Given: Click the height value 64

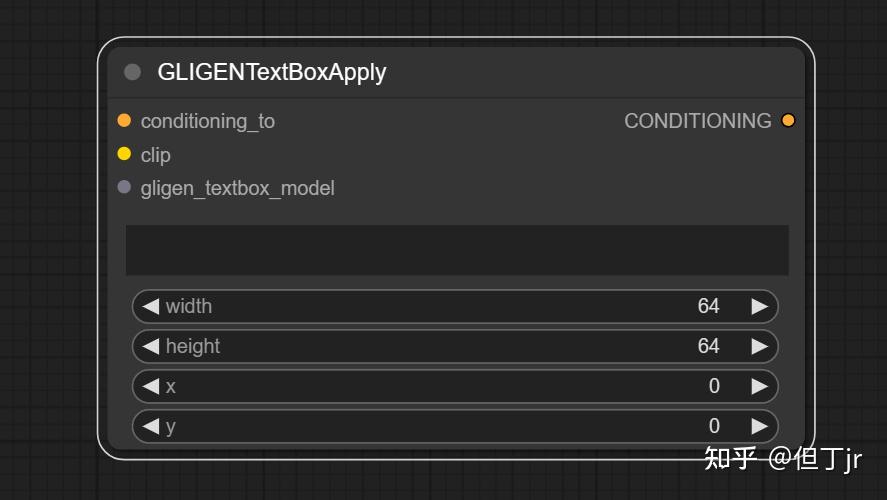Looking at the screenshot, I should 708,346.
